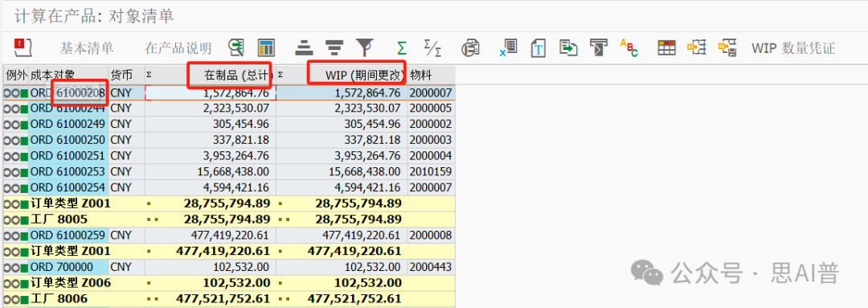
Task: Open the details magnifier icon
Action: point(236,47)
